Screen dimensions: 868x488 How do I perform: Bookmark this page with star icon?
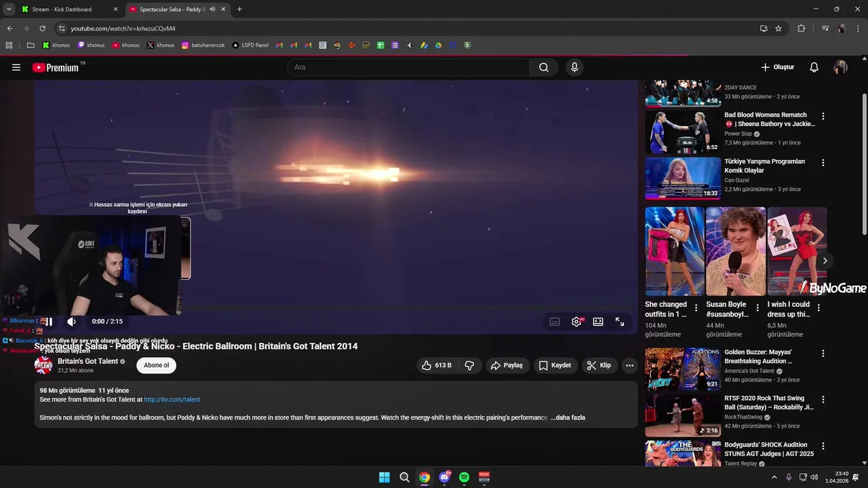pos(778,28)
